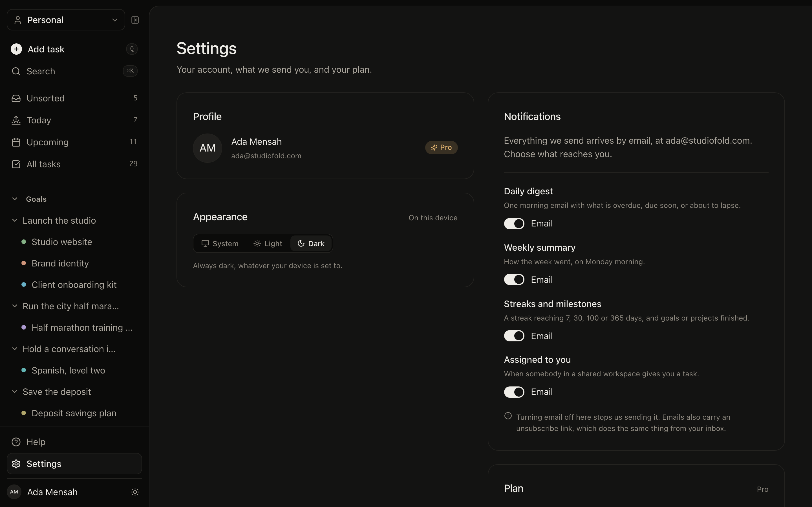Go to Today view icon
Viewport: 812px width, 507px height.
coord(16,120)
